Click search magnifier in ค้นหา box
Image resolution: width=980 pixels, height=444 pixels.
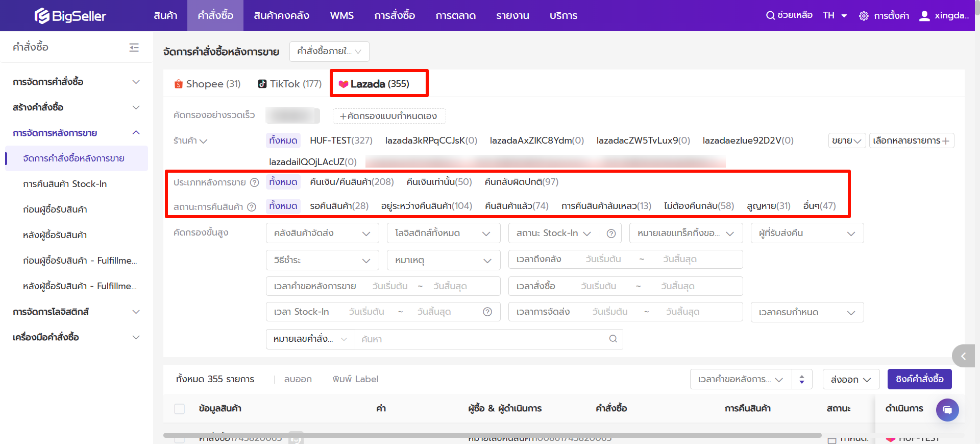click(613, 339)
